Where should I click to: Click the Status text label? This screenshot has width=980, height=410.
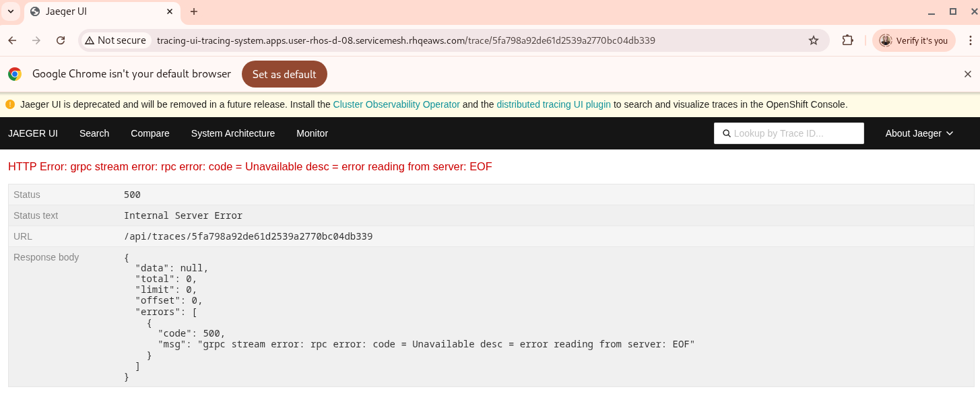(x=36, y=215)
